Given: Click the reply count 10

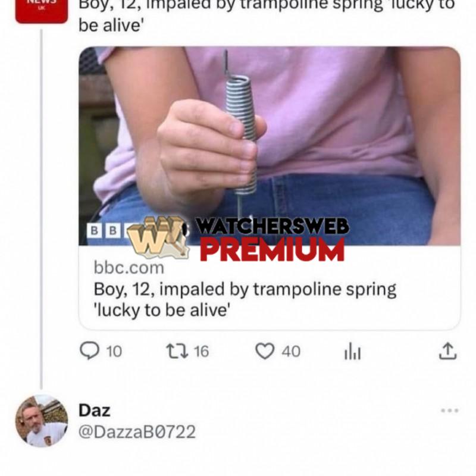Looking at the screenshot, I should click(114, 351).
